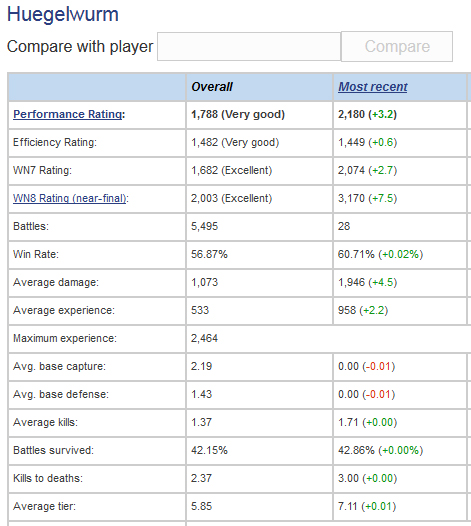
Task: Click the recent WN8 rating value 3,170
Action: coord(351,198)
